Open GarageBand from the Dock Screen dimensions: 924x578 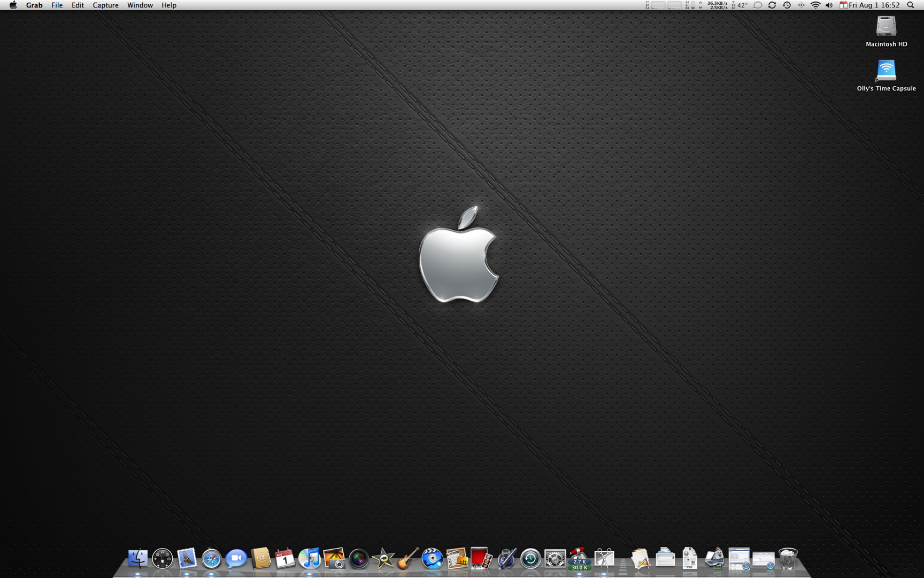(x=407, y=560)
